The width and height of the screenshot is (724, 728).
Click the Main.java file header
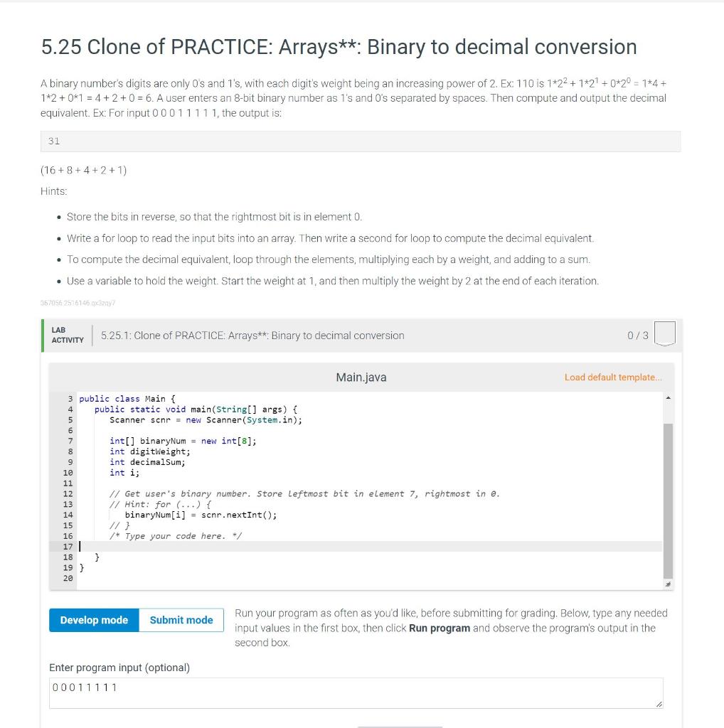click(x=360, y=378)
